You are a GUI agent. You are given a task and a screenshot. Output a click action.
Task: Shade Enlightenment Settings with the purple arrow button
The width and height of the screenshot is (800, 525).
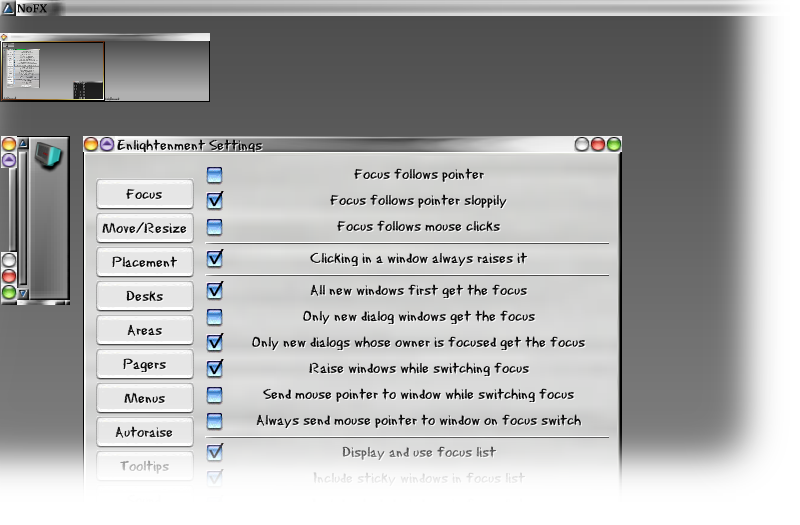coord(107,144)
